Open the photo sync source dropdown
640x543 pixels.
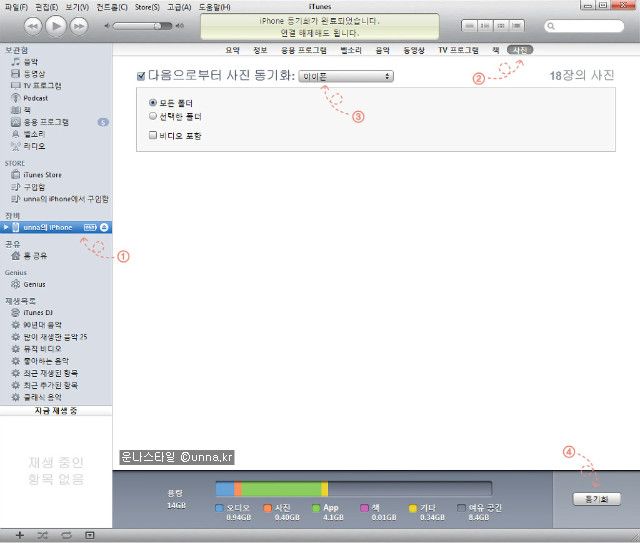346,76
